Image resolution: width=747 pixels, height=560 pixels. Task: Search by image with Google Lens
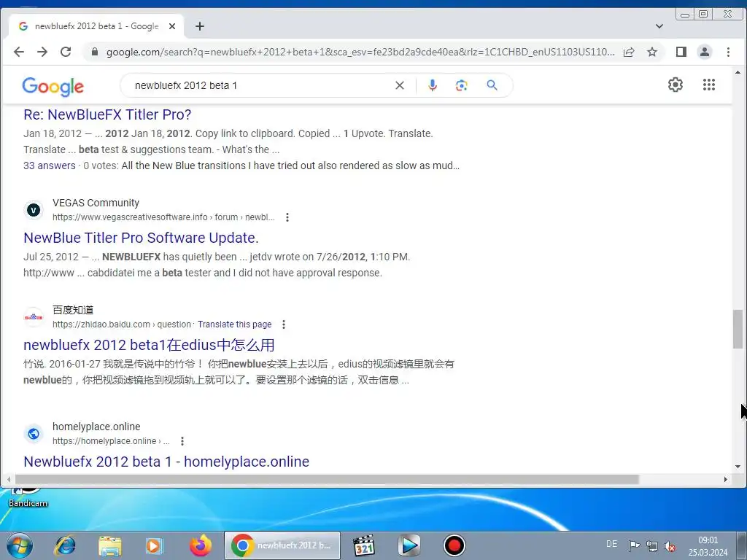(461, 85)
